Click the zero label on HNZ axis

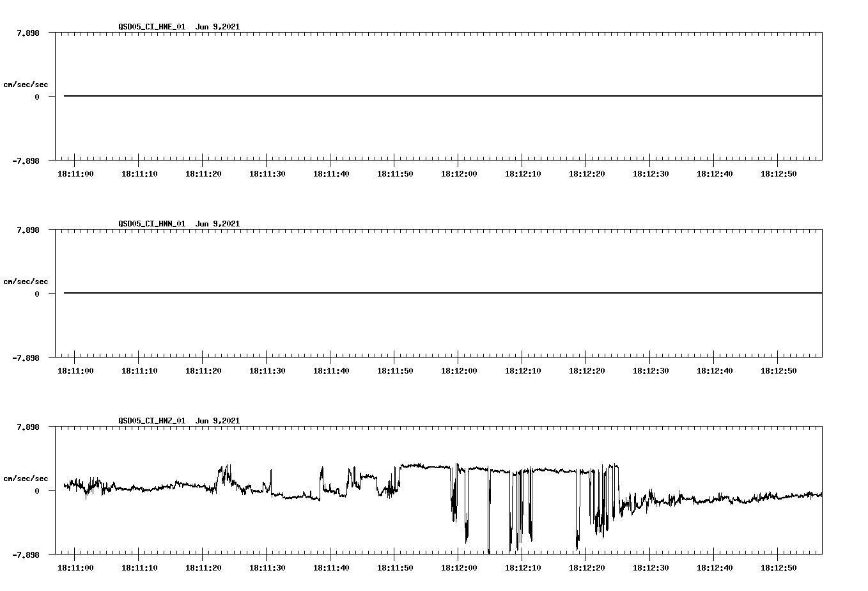coord(37,491)
